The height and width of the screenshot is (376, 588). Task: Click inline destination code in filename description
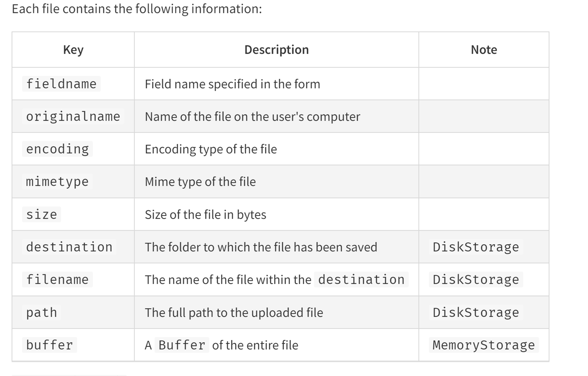pos(361,280)
